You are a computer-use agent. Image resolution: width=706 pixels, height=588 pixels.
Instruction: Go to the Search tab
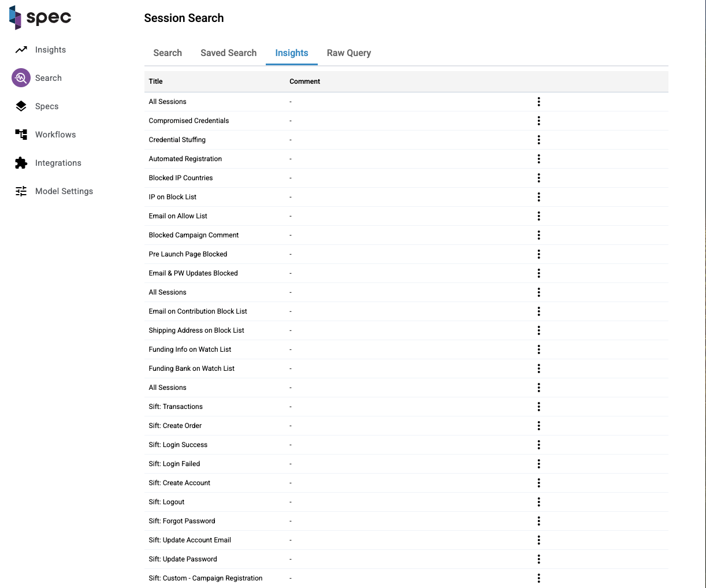pos(168,53)
